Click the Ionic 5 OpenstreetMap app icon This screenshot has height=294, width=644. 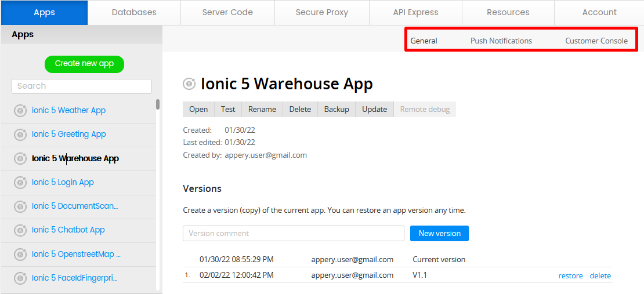pos(20,255)
